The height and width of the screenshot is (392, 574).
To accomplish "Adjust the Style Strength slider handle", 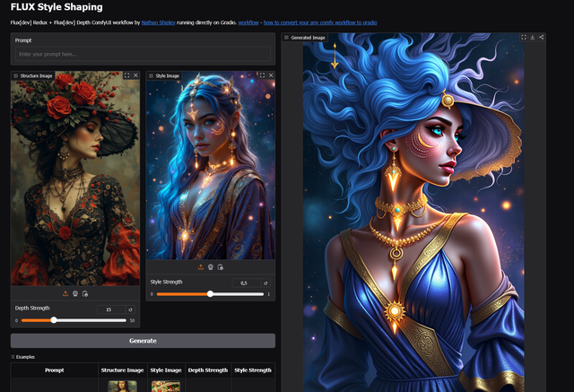I will (x=210, y=293).
